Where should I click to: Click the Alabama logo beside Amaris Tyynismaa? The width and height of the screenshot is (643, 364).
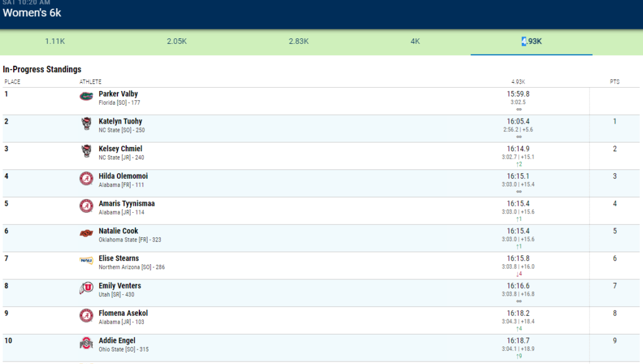tap(86, 206)
